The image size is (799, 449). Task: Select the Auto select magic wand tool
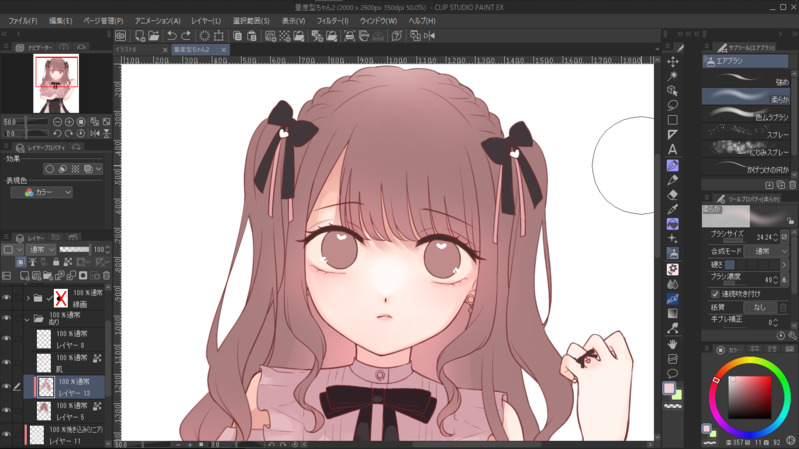673,76
